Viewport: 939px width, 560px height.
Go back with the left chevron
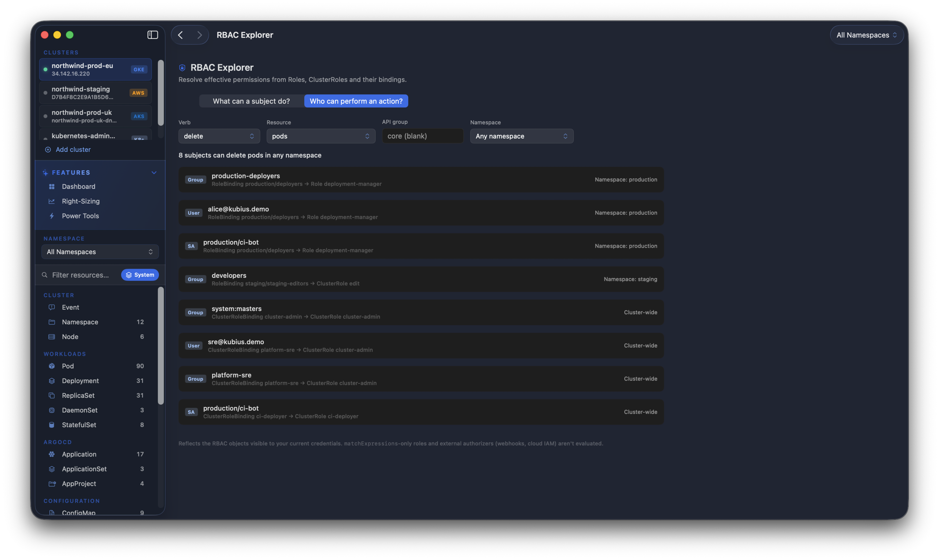[180, 35]
